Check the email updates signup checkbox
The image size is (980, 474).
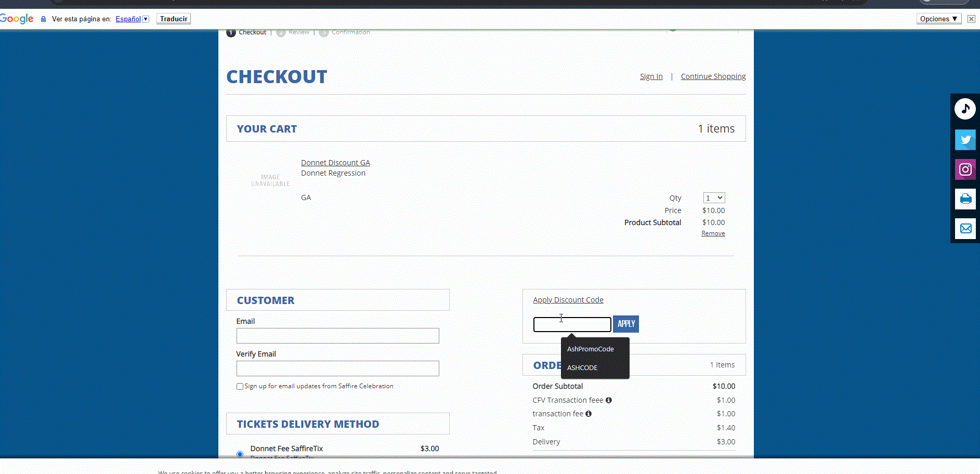point(240,386)
